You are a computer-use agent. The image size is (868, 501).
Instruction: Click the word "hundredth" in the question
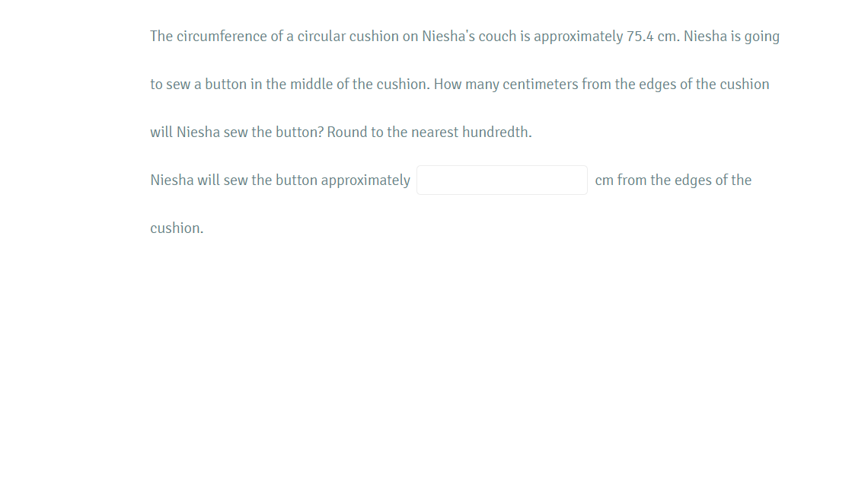tap(496, 132)
